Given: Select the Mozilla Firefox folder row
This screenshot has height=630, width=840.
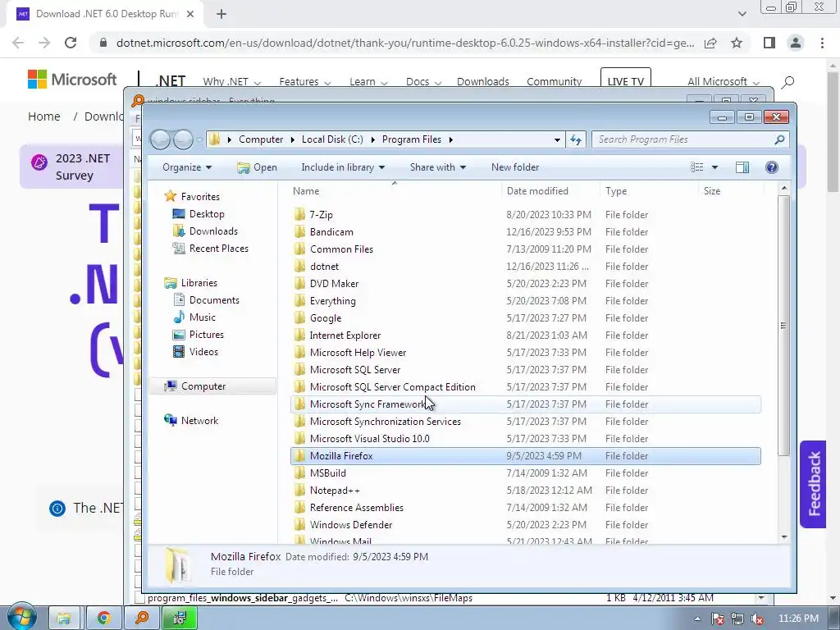Looking at the screenshot, I should pyautogui.click(x=526, y=456).
